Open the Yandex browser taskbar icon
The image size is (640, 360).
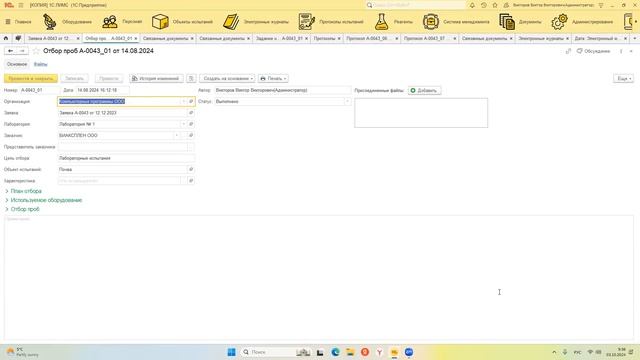380,352
